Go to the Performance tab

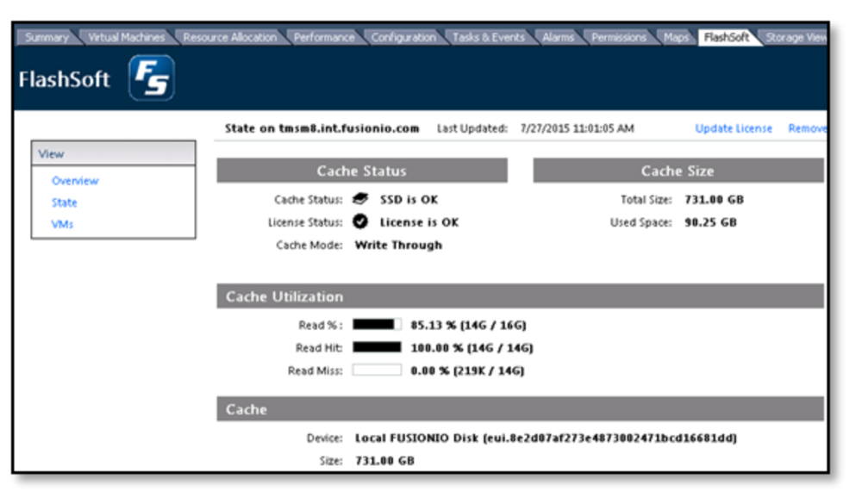point(324,37)
